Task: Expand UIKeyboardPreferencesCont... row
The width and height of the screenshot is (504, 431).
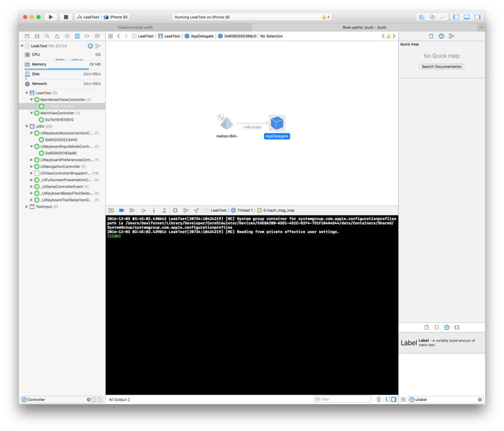Action: click(x=31, y=160)
